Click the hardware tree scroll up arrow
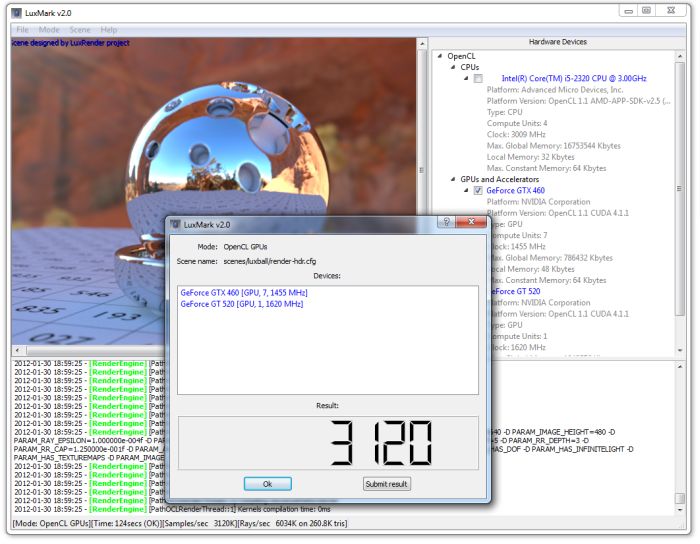This screenshot has height=544, width=700. (680, 56)
